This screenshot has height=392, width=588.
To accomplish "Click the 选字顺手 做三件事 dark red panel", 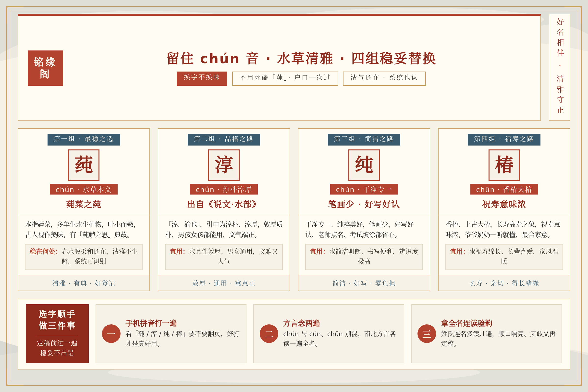I will click(57, 334).
